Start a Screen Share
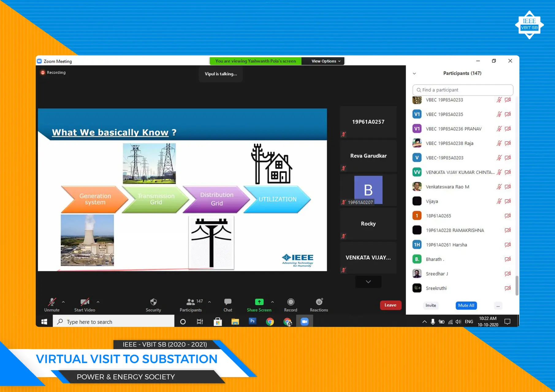 pyautogui.click(x=259, y=304)
